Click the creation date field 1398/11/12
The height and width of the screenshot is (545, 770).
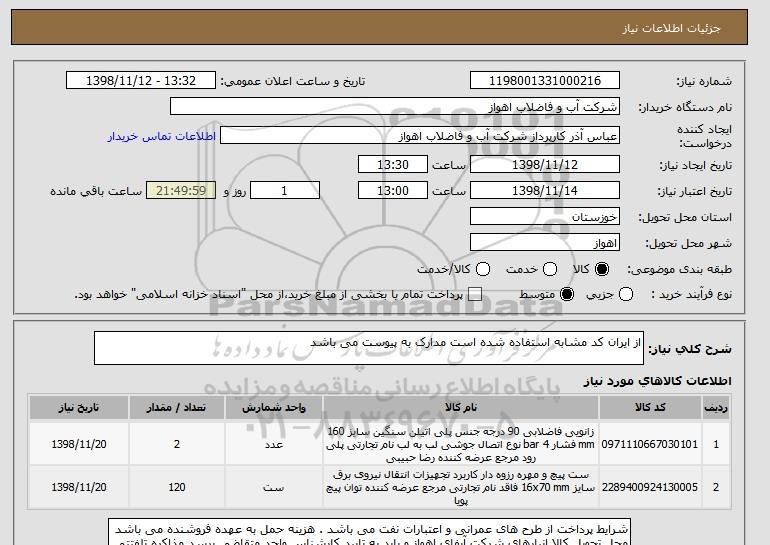(545, 164)
